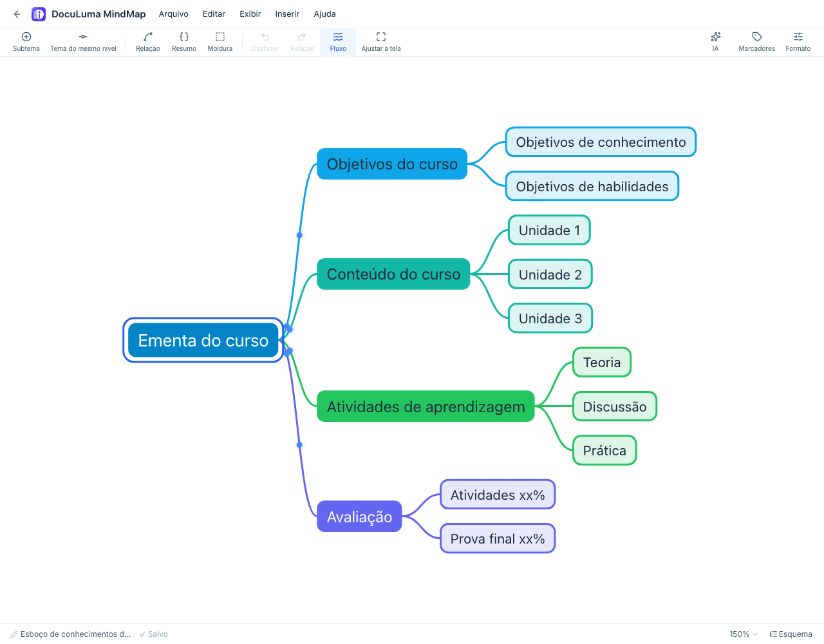This screenshot has width=824, height=644.
Task: Open the Arquivo menu
Action: coord(174,14)
